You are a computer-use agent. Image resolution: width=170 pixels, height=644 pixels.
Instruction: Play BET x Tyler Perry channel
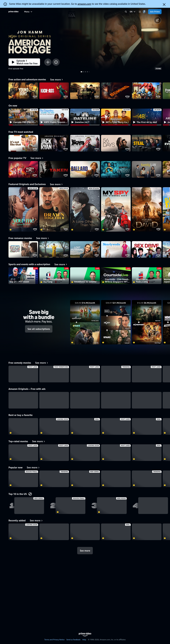(116, 117)
